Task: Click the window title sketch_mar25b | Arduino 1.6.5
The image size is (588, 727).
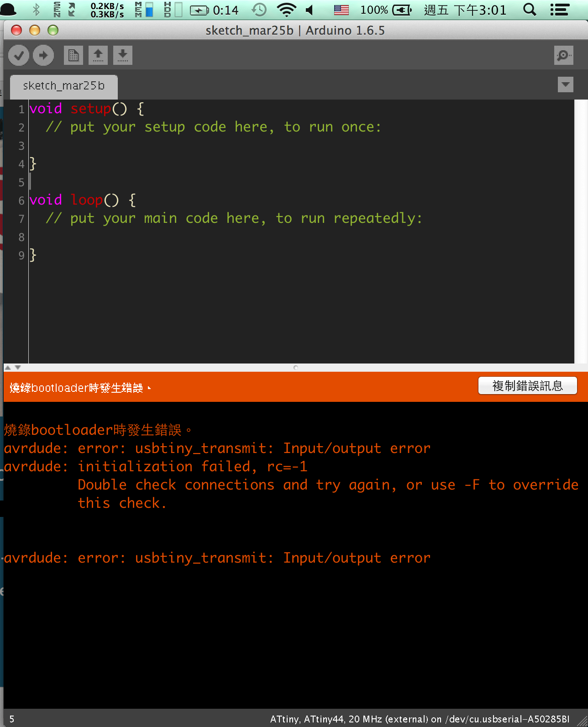Action: point(295,31)
